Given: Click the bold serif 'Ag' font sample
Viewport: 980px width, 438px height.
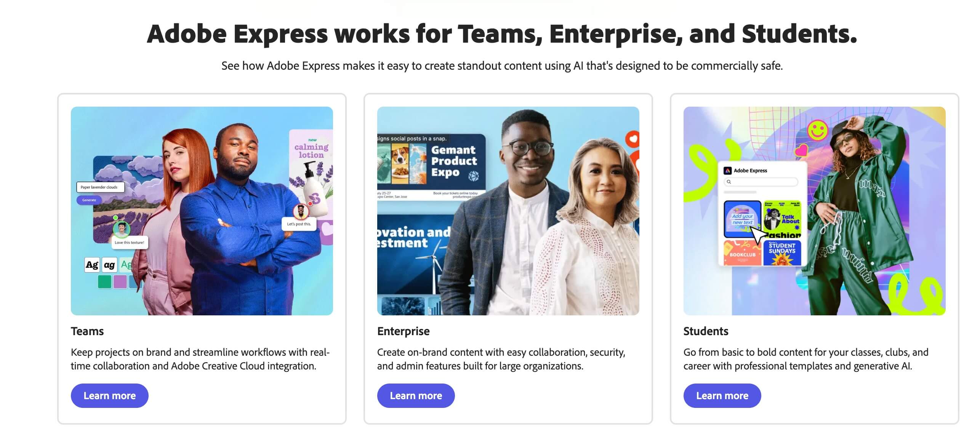Looking at the screenshot, I should [92, 265].
